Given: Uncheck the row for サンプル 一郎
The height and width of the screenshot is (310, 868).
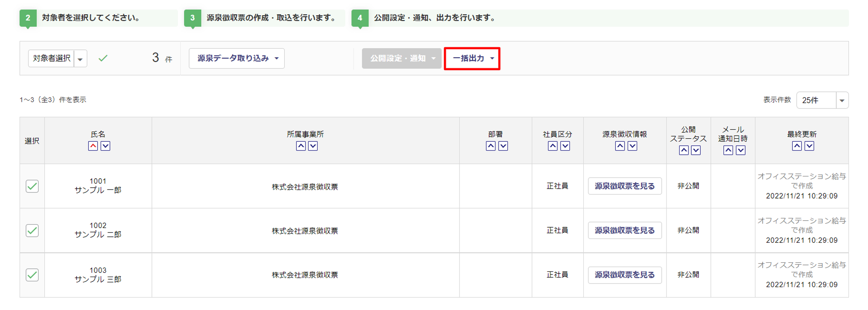Looking at the screenshot, I should [32, 186].
